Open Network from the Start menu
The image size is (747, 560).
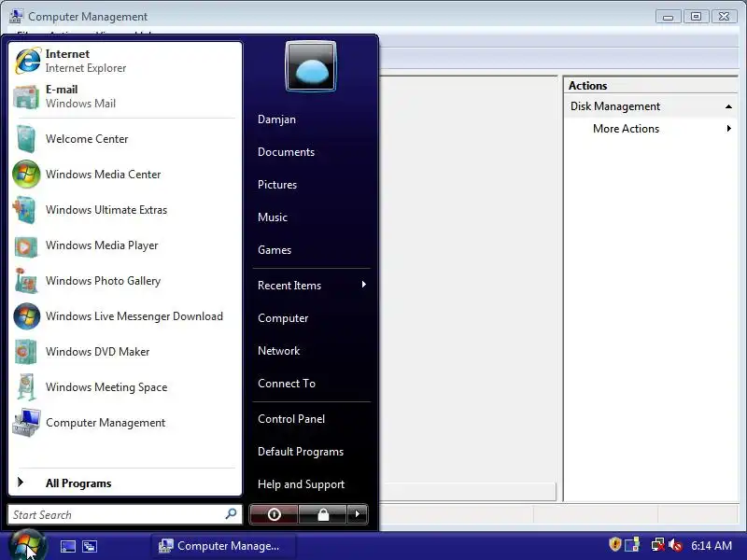tap(278, 351)
